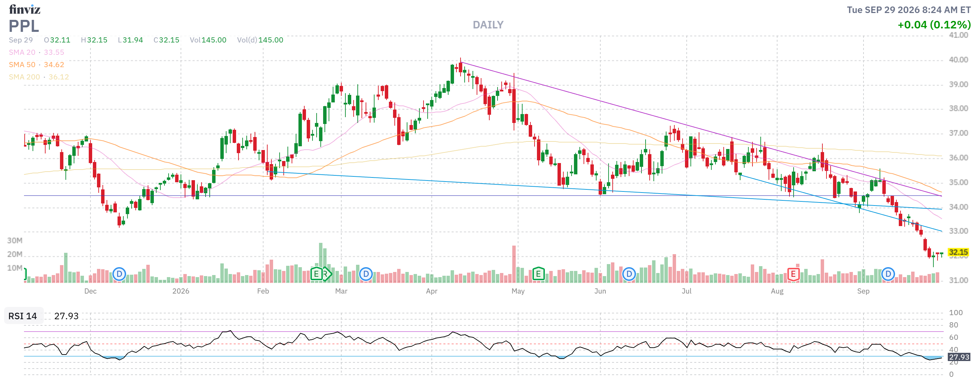Click the +0.04 (0.12%) price change
980x385 pixels.
934,25
